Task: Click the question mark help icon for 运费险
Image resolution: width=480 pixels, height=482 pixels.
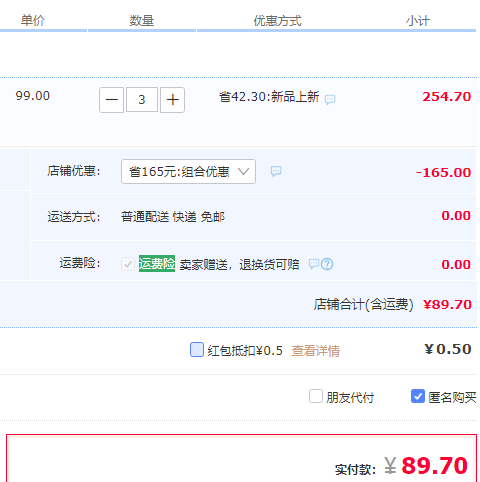Action: point(327,264)
